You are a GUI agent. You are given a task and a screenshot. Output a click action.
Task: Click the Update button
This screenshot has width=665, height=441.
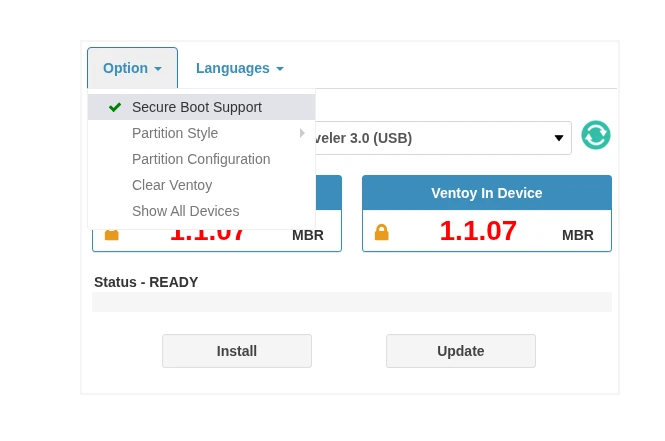click(x=461, y=351)
